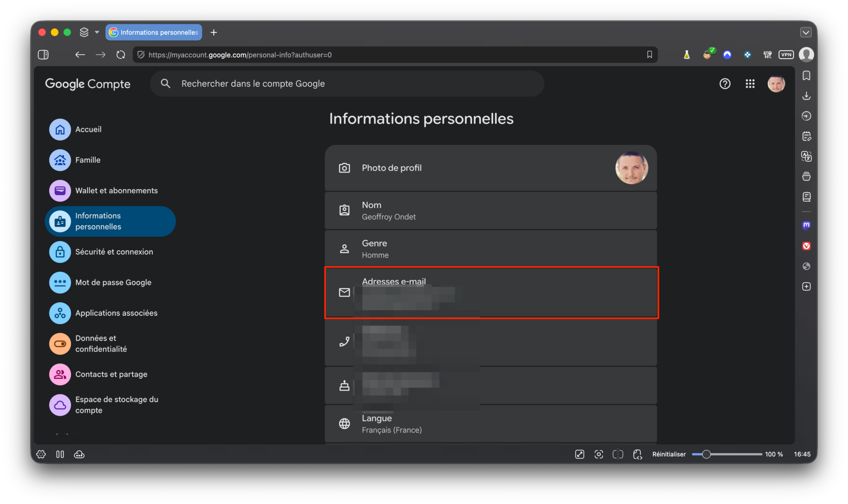Viewport: 848px width, 504px height.
Task: Open the Google apps grid
Action: point(750,84)
